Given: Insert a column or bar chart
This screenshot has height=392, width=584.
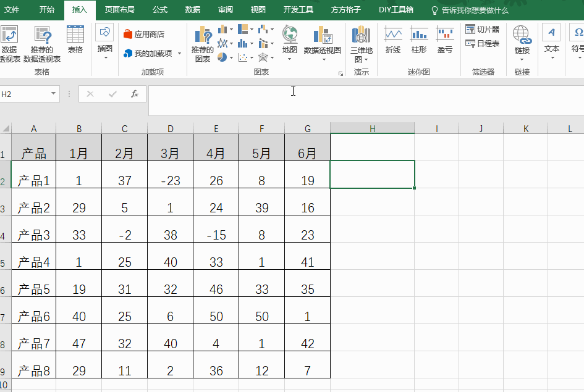Looking at the screenshot, I should (222, 29).
